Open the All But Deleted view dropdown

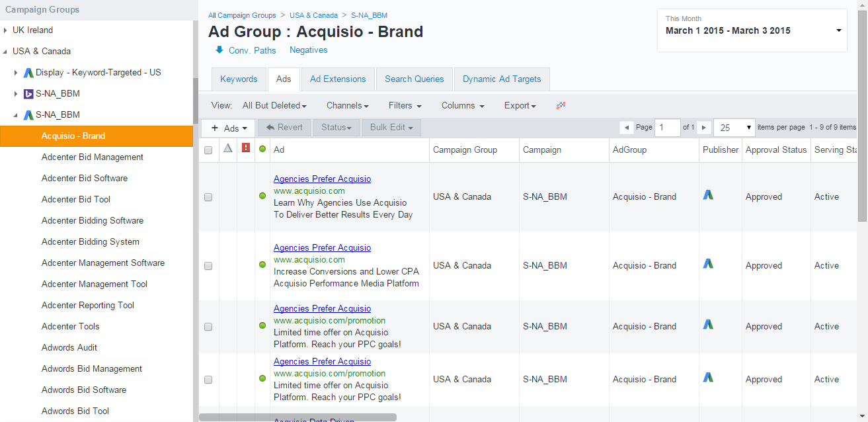click(x=274, y=106)
